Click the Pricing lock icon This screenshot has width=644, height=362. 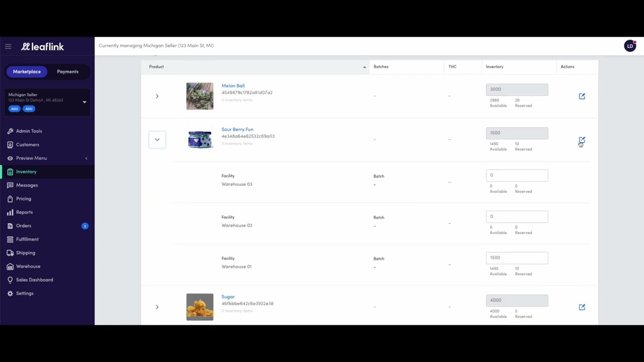coord(10,199)
